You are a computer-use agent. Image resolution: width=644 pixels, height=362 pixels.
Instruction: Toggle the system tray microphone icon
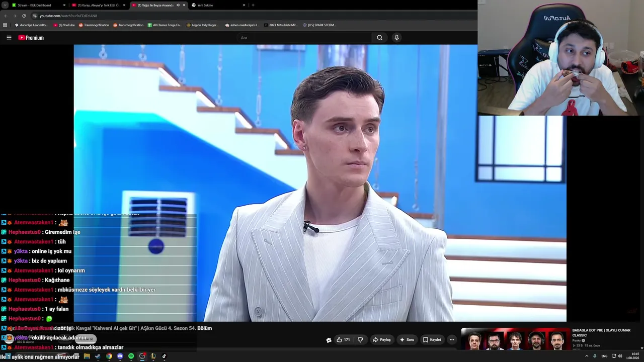[595, 356]
